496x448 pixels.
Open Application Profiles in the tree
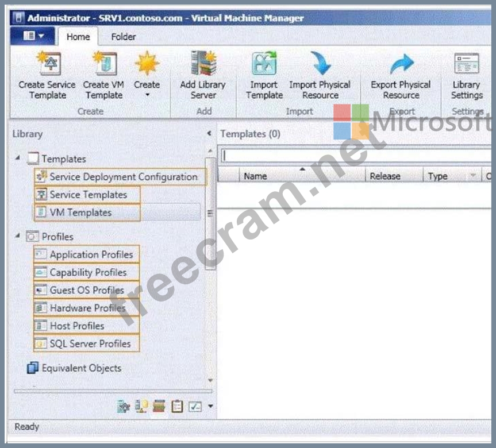coord(86,254)
